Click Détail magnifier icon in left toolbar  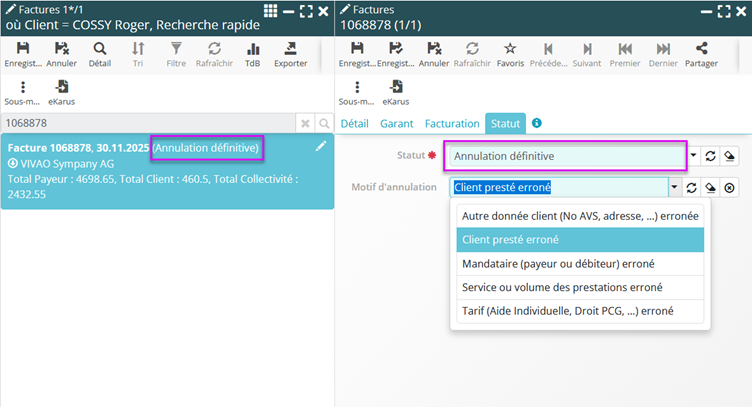99,49
